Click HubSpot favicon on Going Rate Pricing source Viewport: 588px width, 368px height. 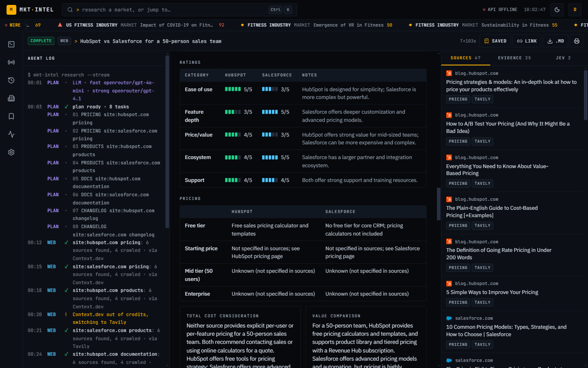(449, 242)
